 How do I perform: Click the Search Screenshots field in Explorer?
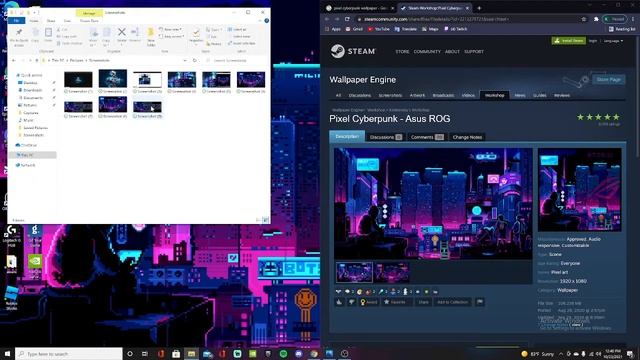click(x=235, y=60)
